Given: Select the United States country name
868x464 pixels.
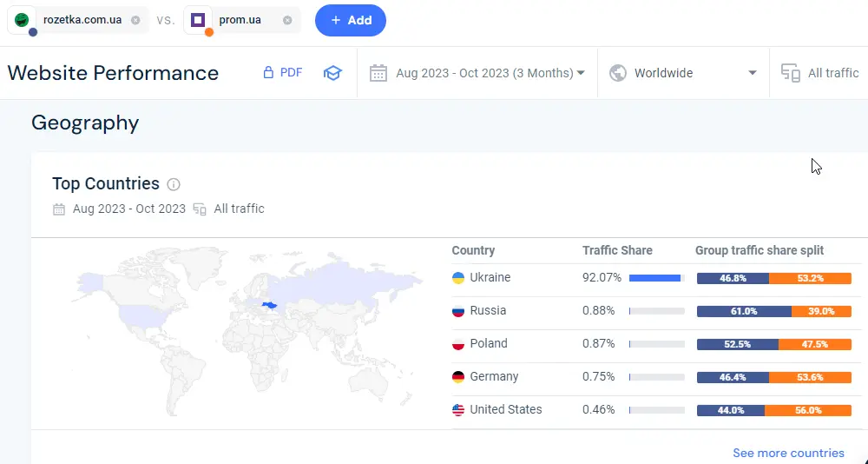Looking at the screenshot, I should tap(505, 409).
